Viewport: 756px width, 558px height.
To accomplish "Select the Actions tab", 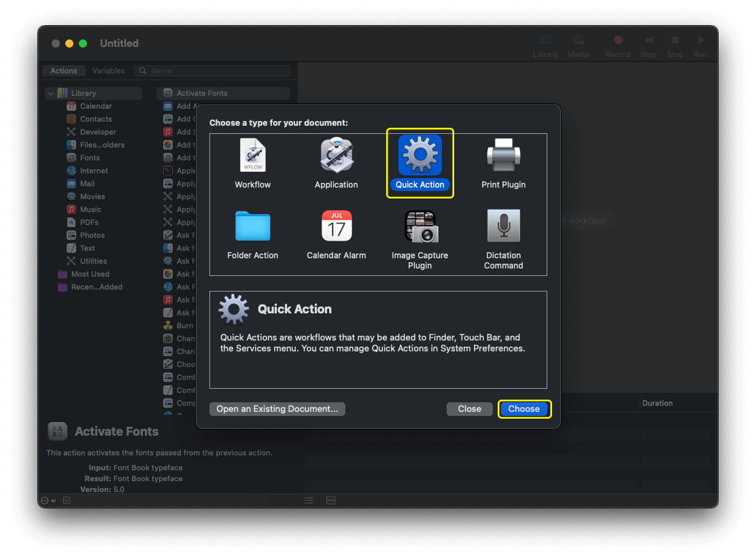I will click(x=63, y=70).
